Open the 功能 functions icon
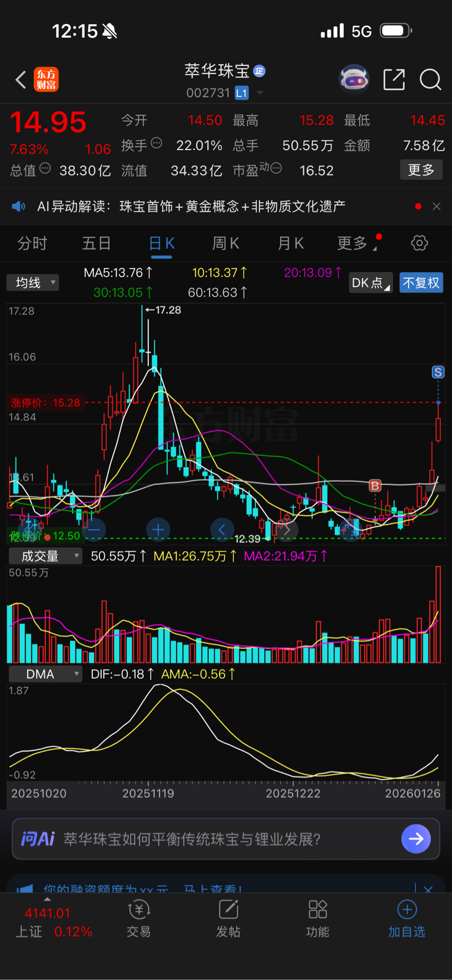This screenshot has width=452, height=980. 318,919
